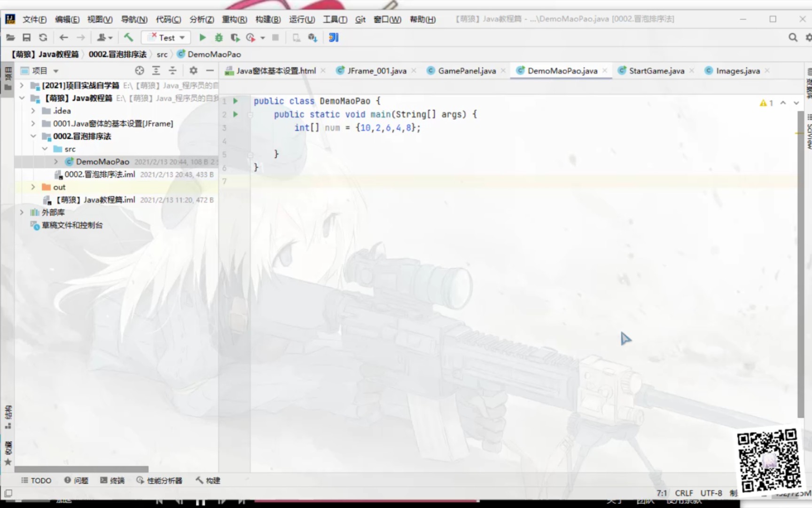The height and width of the screenshot is (508, 812).
Task: Collapse the 【萌狼】Java教程篇 project node
Action: pos(22,98)
